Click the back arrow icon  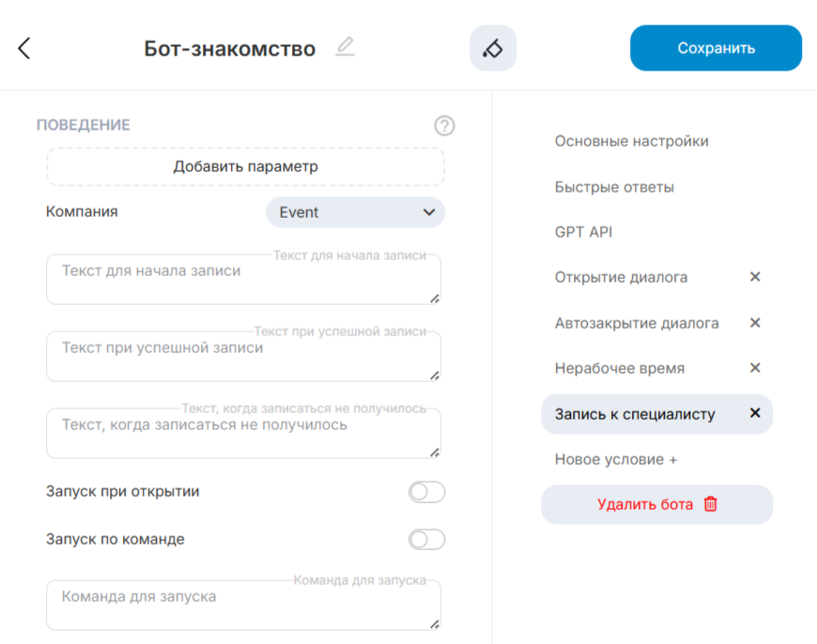24,49
